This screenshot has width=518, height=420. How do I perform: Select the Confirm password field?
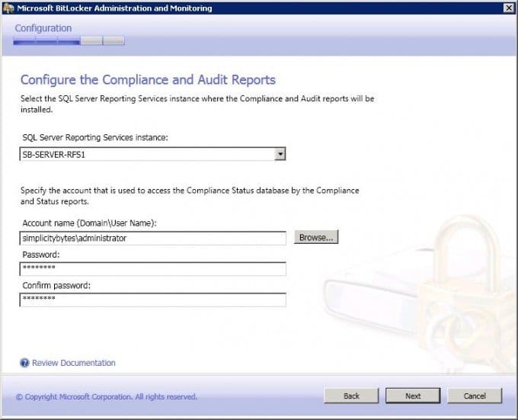pyautogui.click(x=152, y=300)
